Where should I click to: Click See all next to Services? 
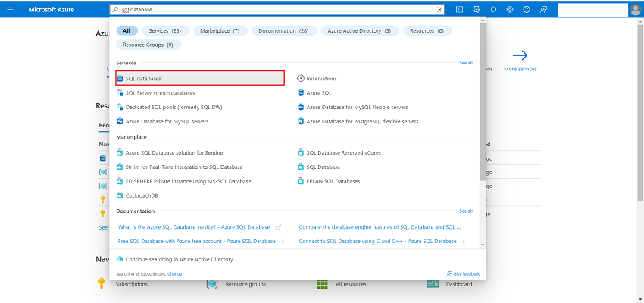[466, 63]
